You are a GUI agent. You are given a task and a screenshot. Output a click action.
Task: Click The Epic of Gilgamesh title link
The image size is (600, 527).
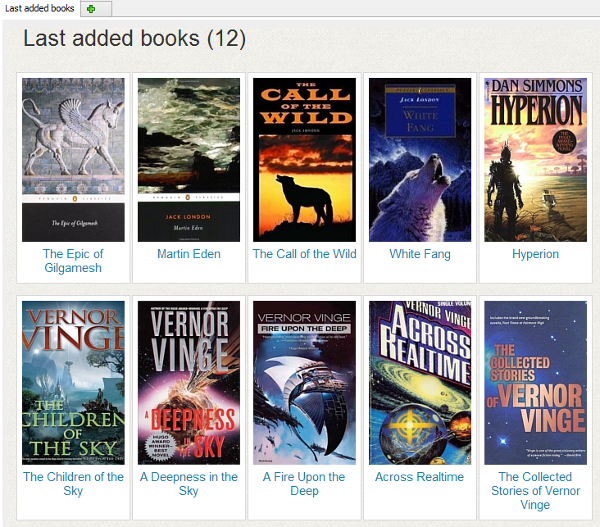click(73, 261)
